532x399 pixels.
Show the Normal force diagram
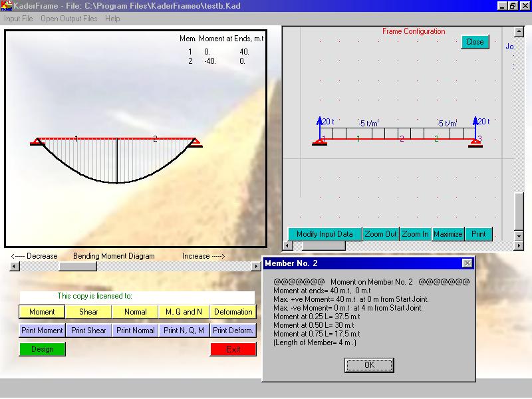pos(135,311)
